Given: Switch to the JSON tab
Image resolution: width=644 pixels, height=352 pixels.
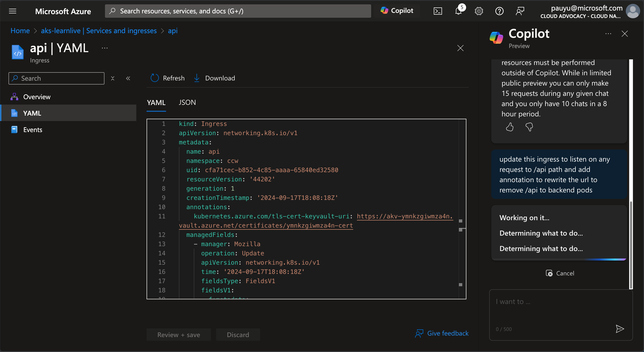Looking at the screenshot, I should click(187, 103).
